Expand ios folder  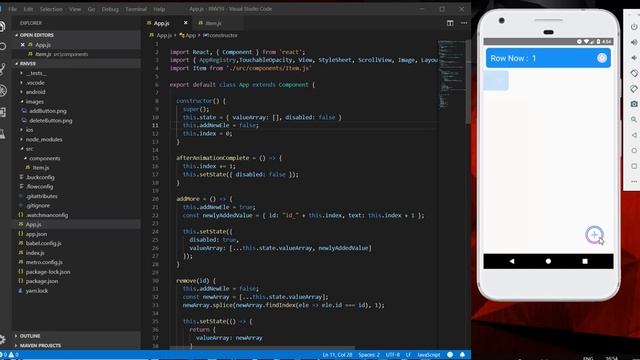pos(29,130)
